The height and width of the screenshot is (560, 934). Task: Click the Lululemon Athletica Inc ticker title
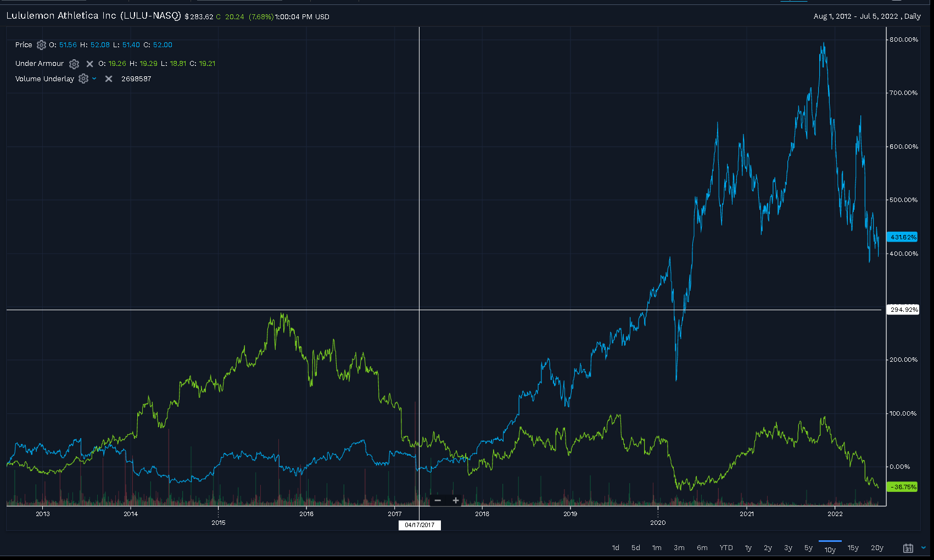click(x=93, y=16)
